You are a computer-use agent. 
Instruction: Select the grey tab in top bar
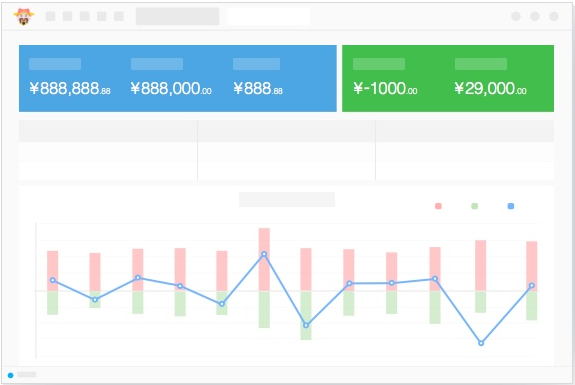[x=177, y=16]
